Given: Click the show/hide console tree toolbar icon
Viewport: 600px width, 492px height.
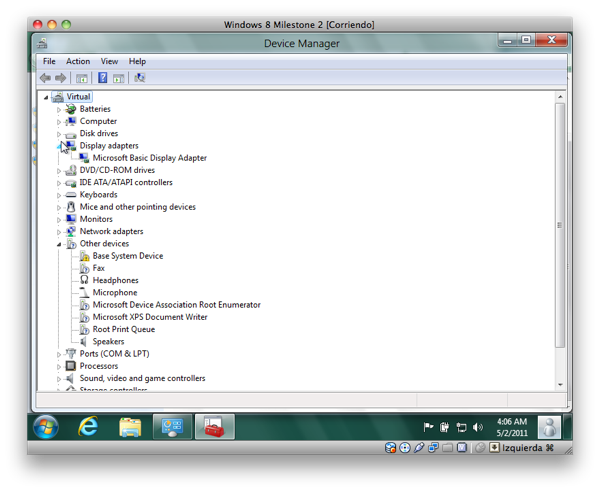Looking at the screenshot, I should click(x=82, y=78).
